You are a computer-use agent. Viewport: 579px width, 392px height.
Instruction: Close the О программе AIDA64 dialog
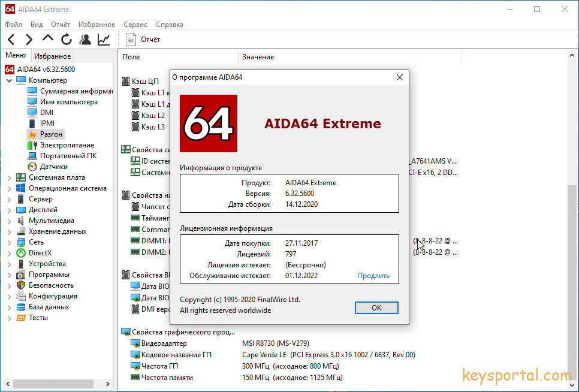tap(400, 77)
